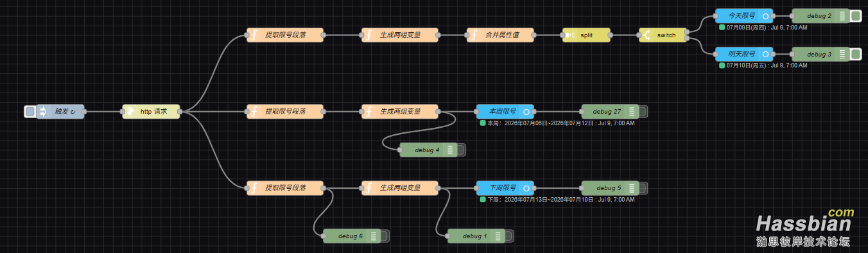
Task: Click the 明天限号 node label
Action: tap(742, 55)
